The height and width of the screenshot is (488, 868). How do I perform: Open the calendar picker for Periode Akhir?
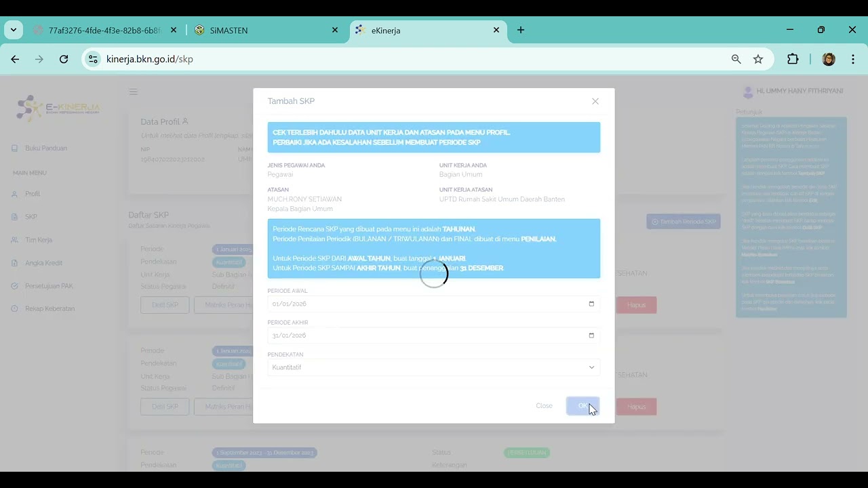591,335
